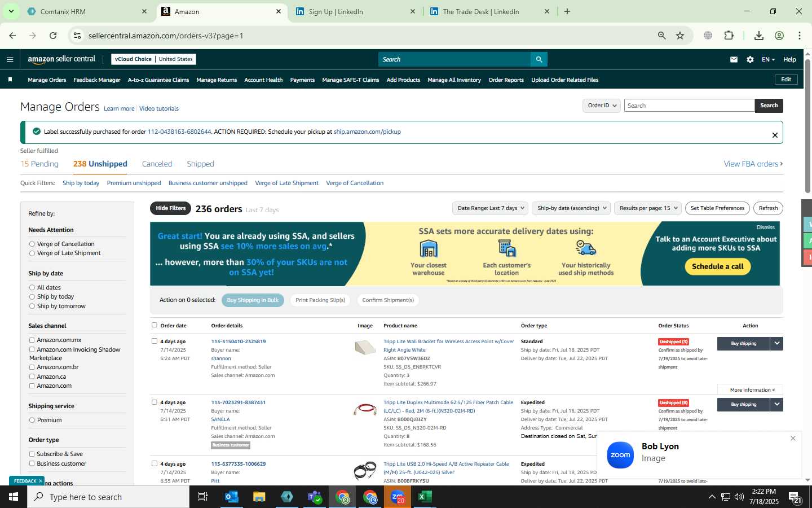Open the Ship-by date ascending sort dropdown
The image size is (812, 508).
click(571, 208)
